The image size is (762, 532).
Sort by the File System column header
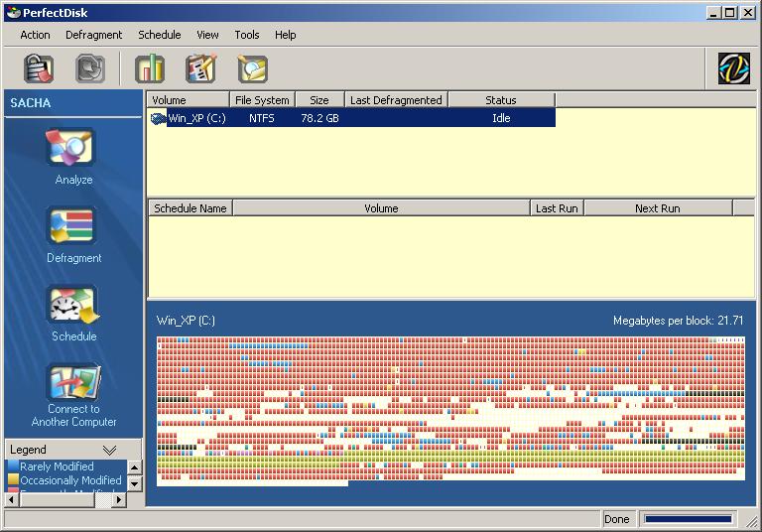coord(262,100)
